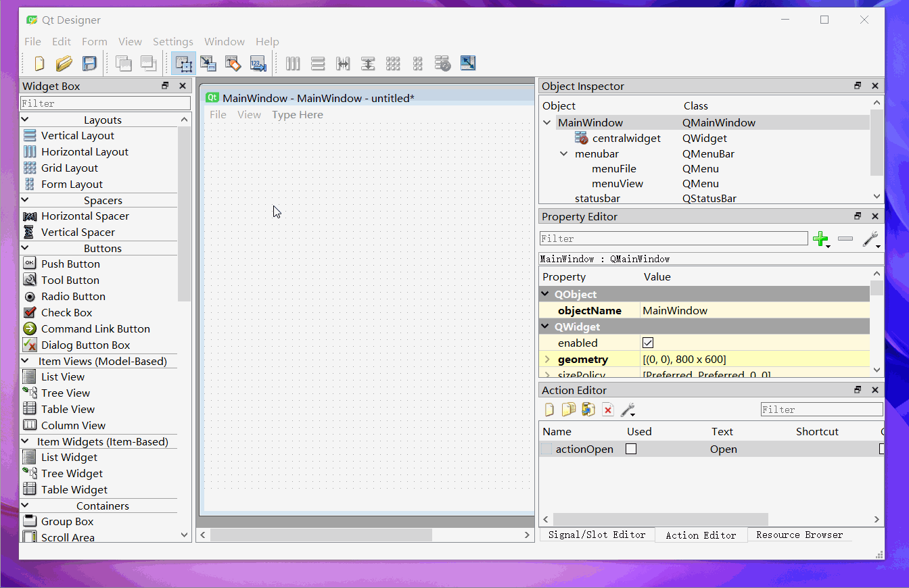The image size is (909, 588).
Task: Select centralwidget in Object Inspector
Action: [626, 138]
